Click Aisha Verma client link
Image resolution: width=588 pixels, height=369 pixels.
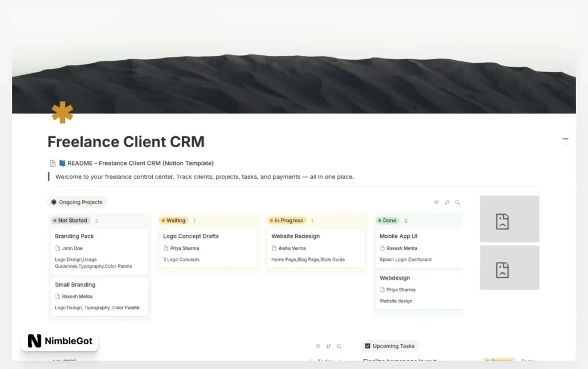292,248
